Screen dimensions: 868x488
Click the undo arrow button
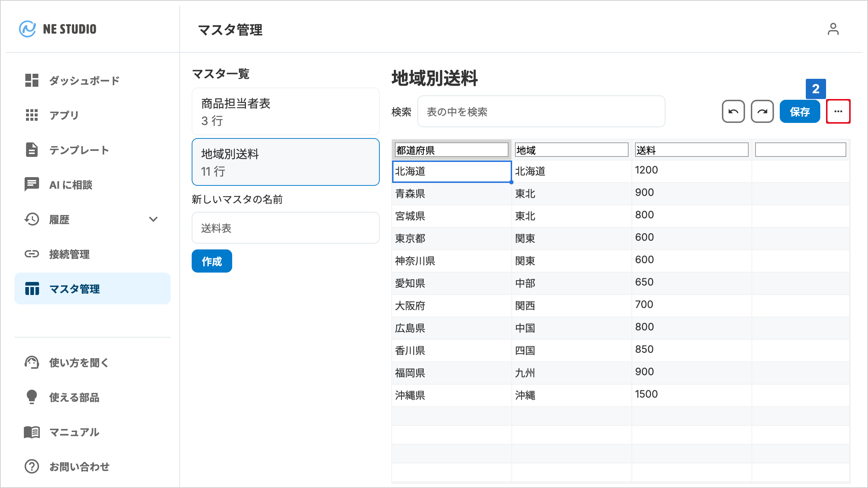pyautogui.click(x=733, y=111)
